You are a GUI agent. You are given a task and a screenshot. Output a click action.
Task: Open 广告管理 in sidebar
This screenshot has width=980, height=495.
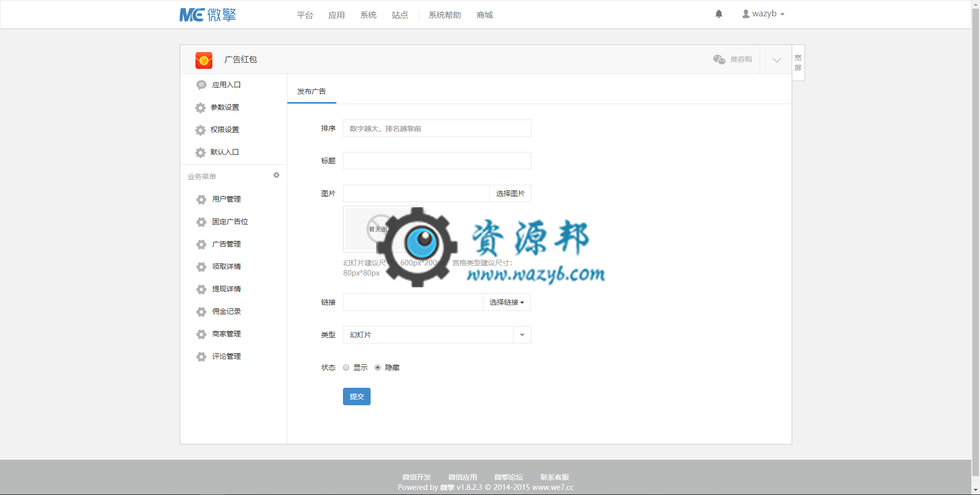226,244
